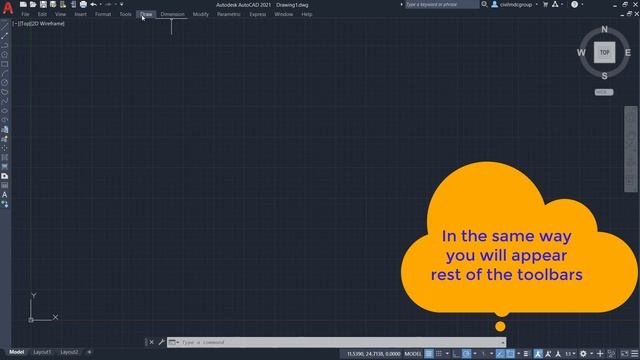Click N on the ViewCube compass
The image size is (640, 360).
(x=604, y=29)
